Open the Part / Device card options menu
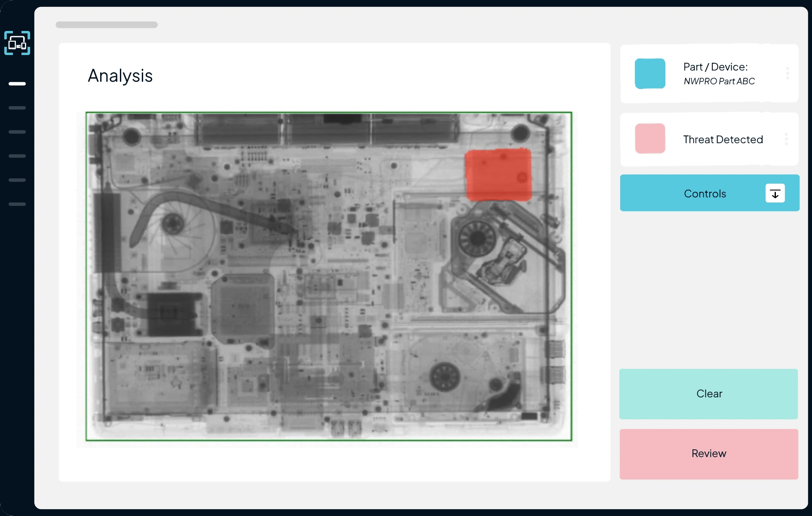Viewport: 812px width, 516px height. (787, 73)
